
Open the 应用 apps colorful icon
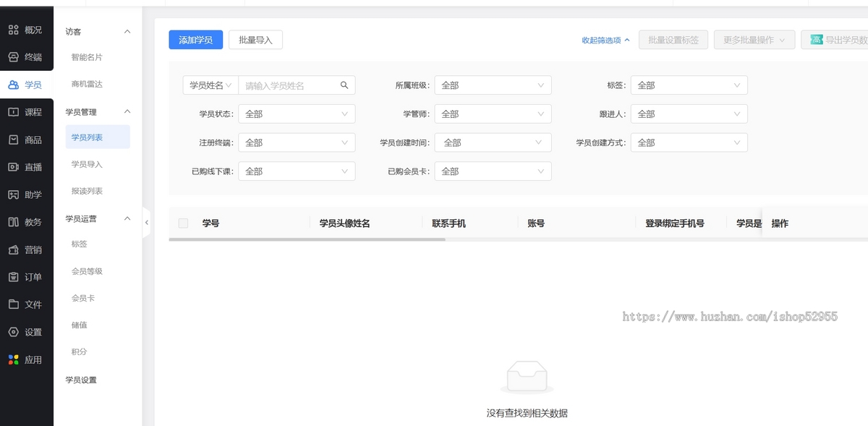[13, 359]
